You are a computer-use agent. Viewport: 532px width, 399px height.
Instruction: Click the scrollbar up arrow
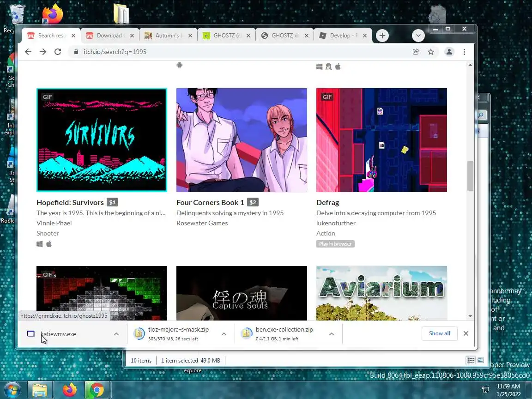(470, 65)
